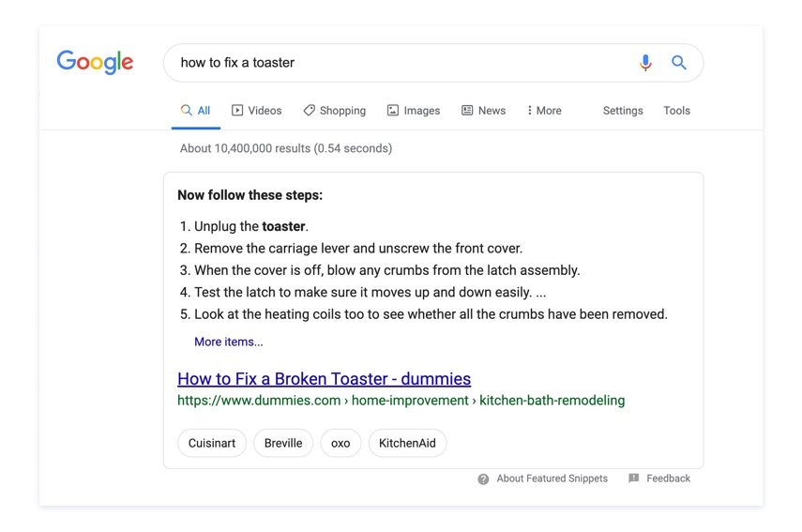802x532 pixels.
Task: Expand the More items... link
Action: pyautogui.click(x=229, y=342)
